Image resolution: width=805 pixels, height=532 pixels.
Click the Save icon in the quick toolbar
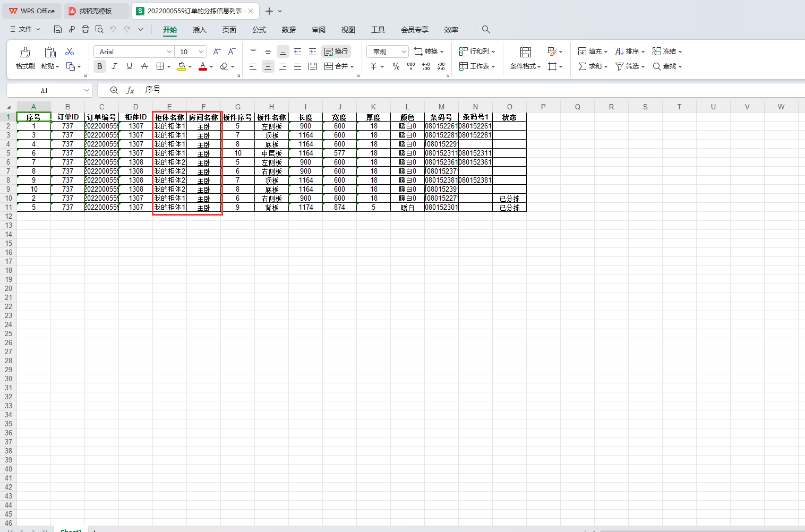pos(58,29)
